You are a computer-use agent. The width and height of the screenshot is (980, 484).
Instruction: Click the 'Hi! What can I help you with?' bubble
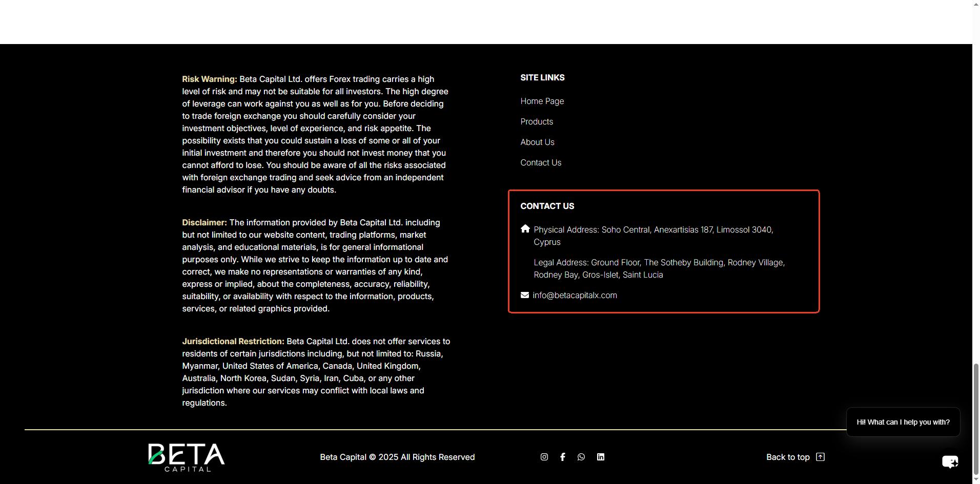(x=903, y=422)
